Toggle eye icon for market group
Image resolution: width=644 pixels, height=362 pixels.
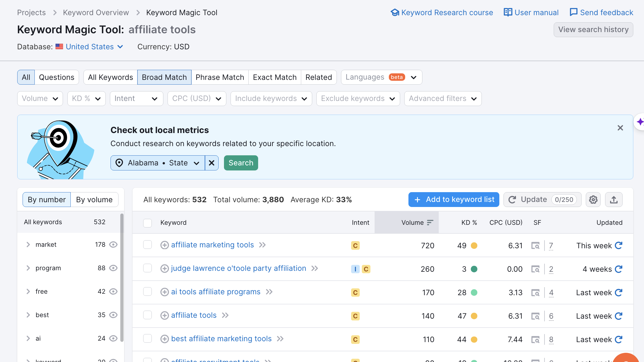tap(113, 245)
